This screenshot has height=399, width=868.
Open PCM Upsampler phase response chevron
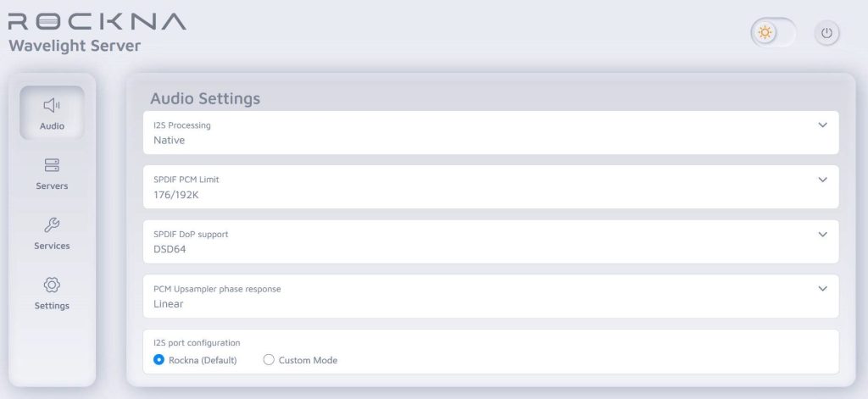pos(822,288)
